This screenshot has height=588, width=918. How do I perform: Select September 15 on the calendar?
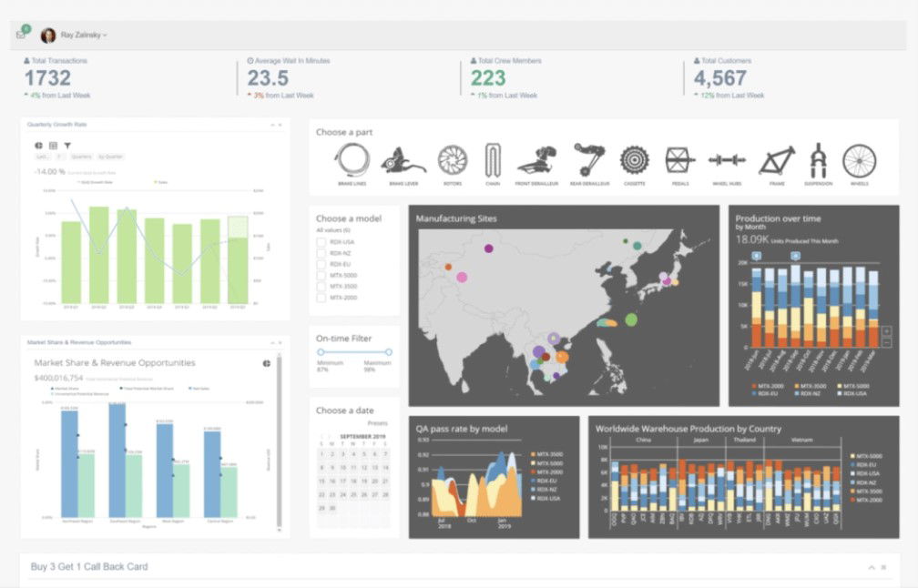[x=323, y=481]
